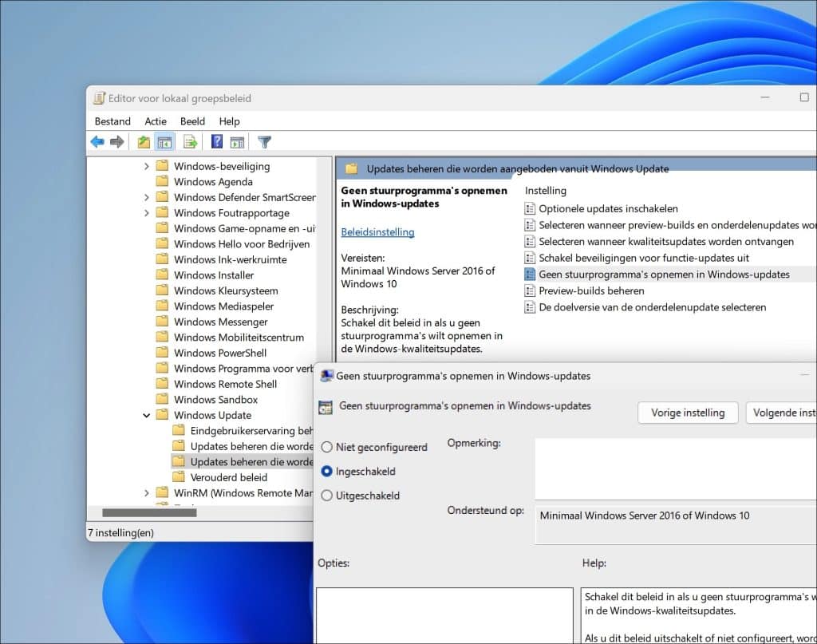Click the Verouderd beleid folder icon
The height and width of the screenshot is (644, 817).
179,476
